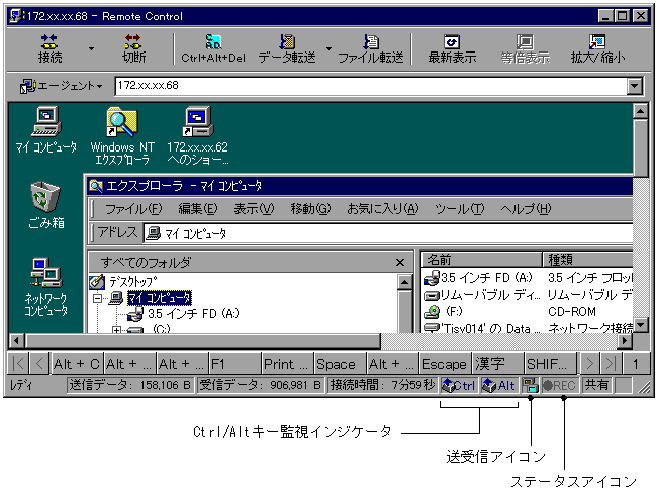Send the Alt + C key button
Screen dimensions: 657x499
[x=77, y=364]
